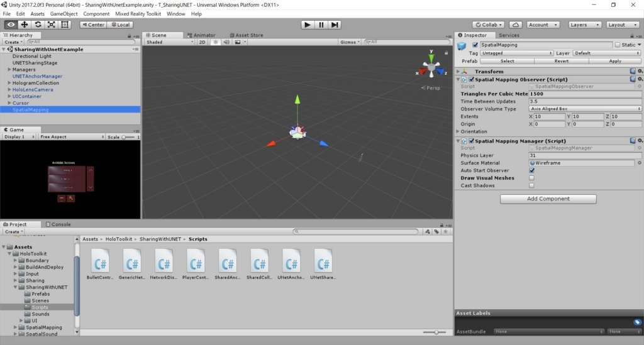Expand Managers in Hierarchy
644x345 pixels.
[9, 70]
